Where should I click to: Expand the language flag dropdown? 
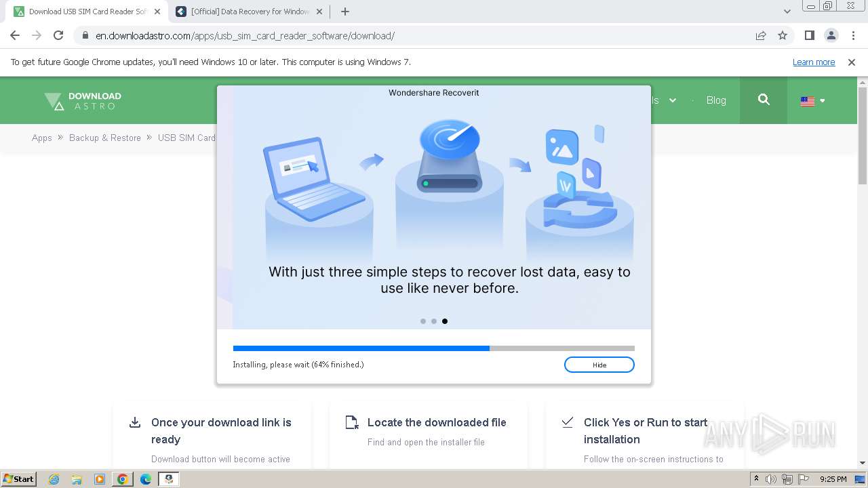812,101
